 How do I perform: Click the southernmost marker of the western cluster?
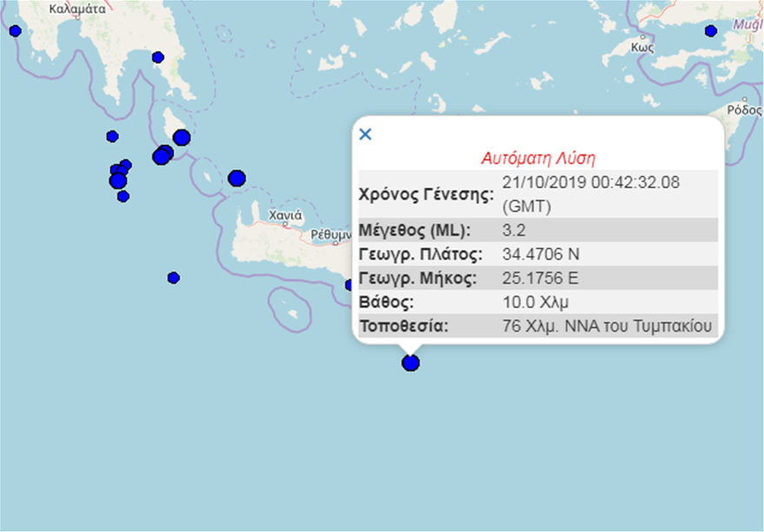click(123, 196)
